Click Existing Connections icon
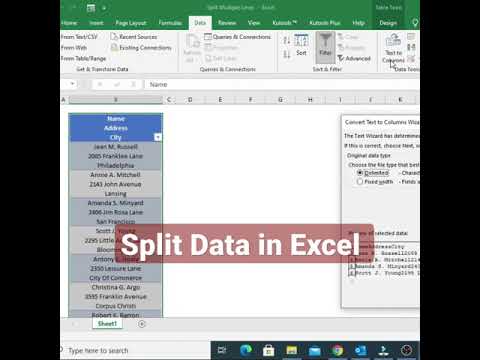 tap(114, 47)
